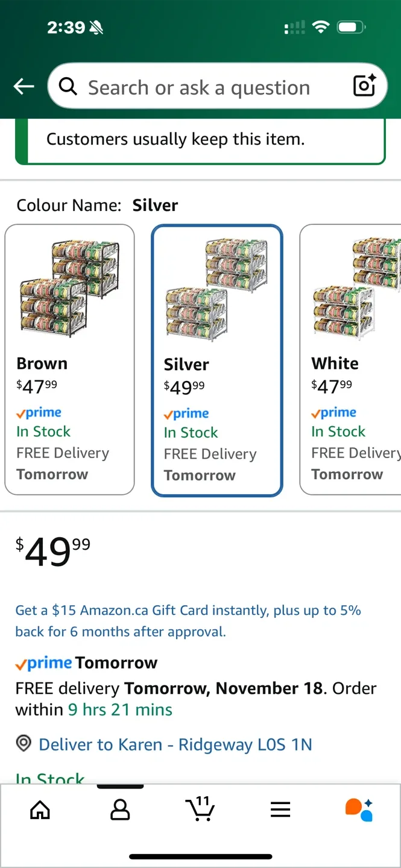The height and width of the screenshot is (868, 401).
Task: Tap the Wi-Fi indicator in status bar
Action: pyautogui.click(x=321, y=27)
